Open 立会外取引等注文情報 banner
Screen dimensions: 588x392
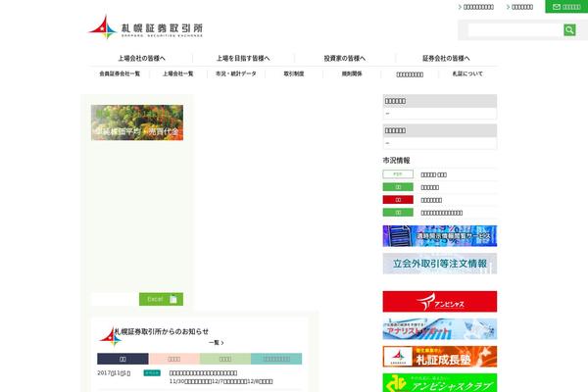440,264
